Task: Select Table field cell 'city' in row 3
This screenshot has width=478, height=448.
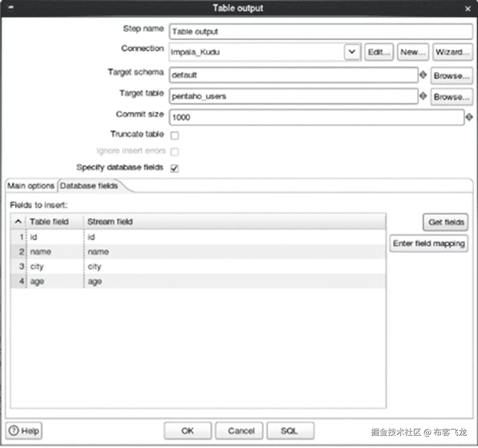Action: point(55,266)
